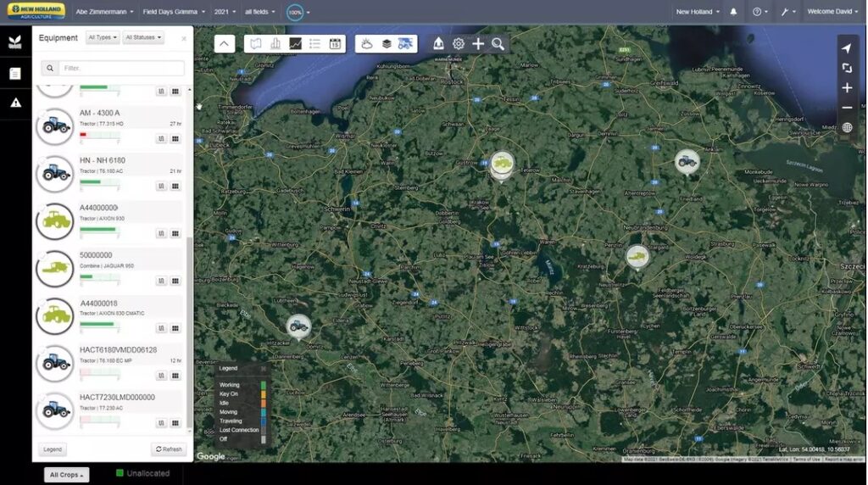Image resolution: width=868 pixels, height=485 pixels.
Task: Open the All Crops dropdown
Action: [67, 475]
